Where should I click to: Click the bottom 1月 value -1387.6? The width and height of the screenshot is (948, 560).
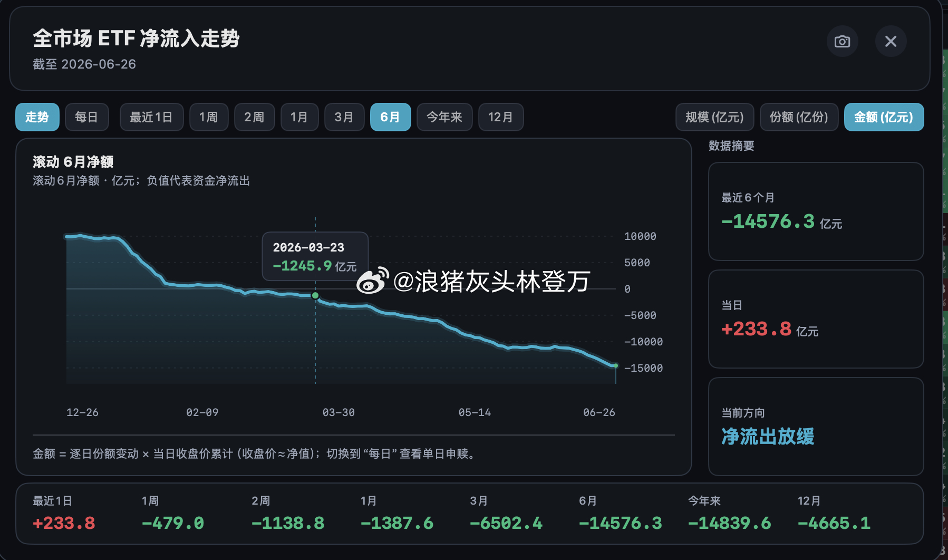click(397, 523)
